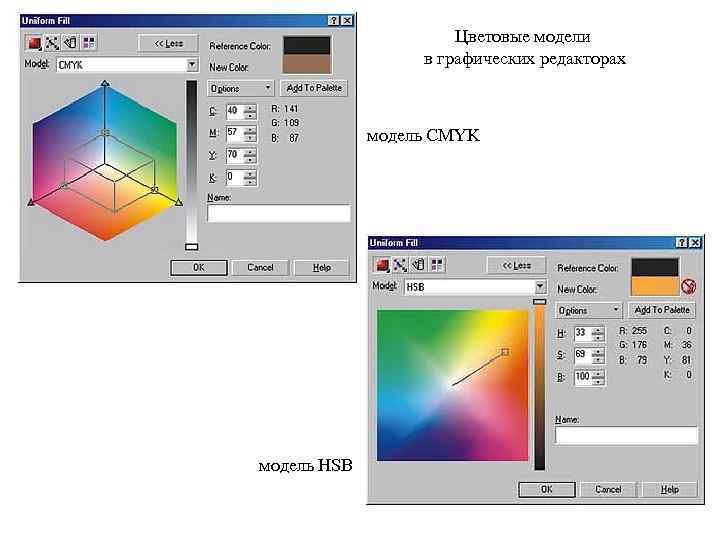
Task: Click the S value stepper arrows
Action: click(x=598, y=356)
